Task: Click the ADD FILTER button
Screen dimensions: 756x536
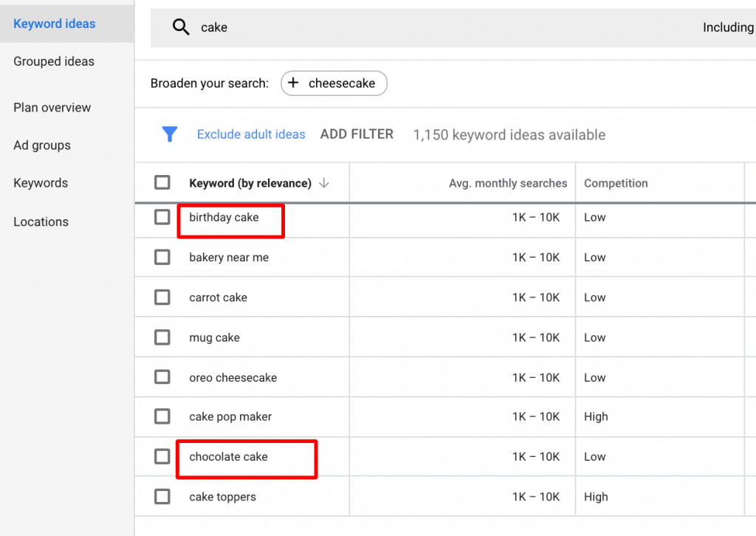Action: pyautogui.click(x=357, y=134)
